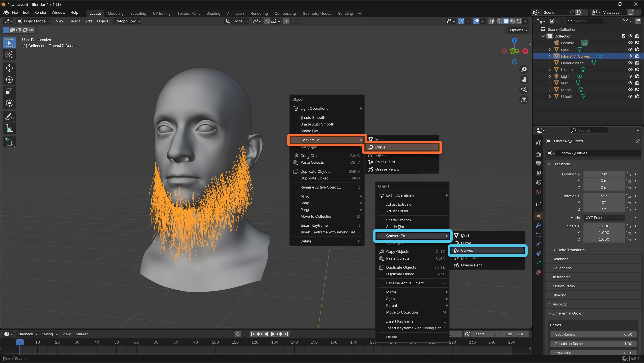Image resolution: width=644 pixels, height=363 pixels.
Task: Choose the Annotate tool
Action: pos(9,117)
